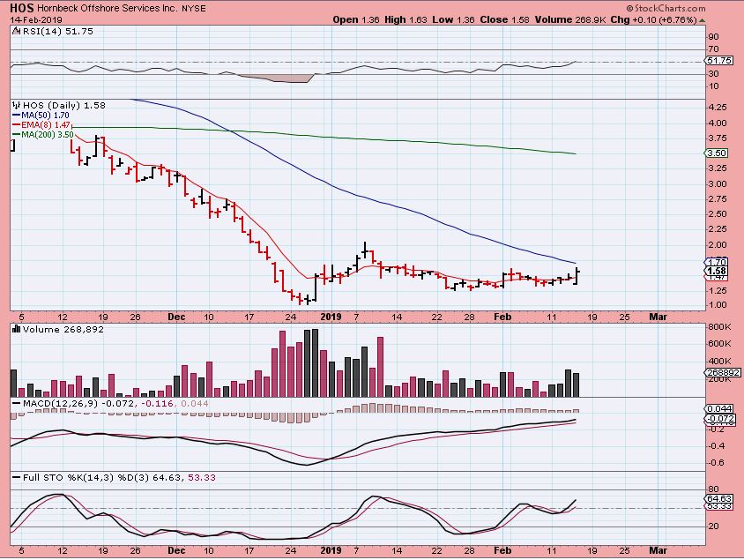Image resolution: width=744 pixels, height=560 pixels.
Task: Click the green MA(200) line end point
Action: point(575,153)
